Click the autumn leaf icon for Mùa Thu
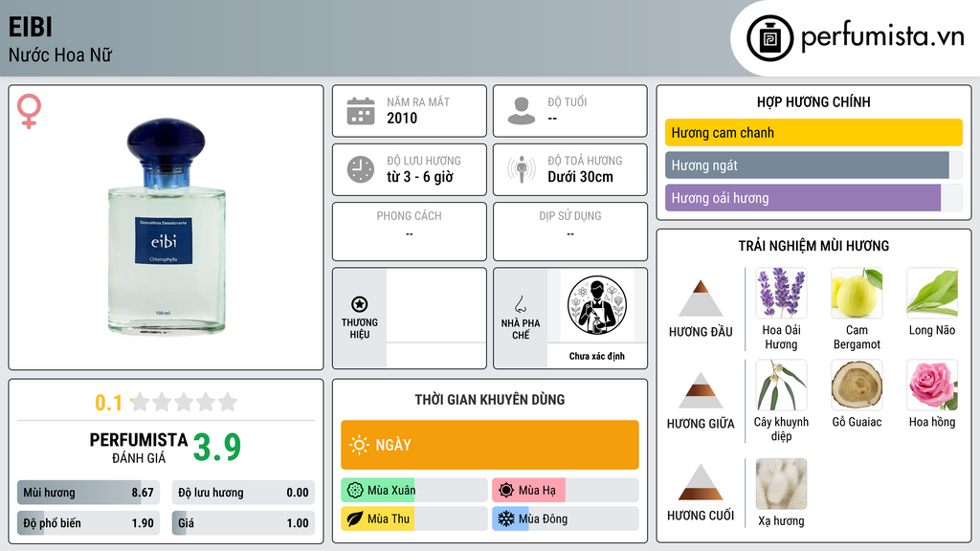Screen dimensions: 980x551 [355, 518]
